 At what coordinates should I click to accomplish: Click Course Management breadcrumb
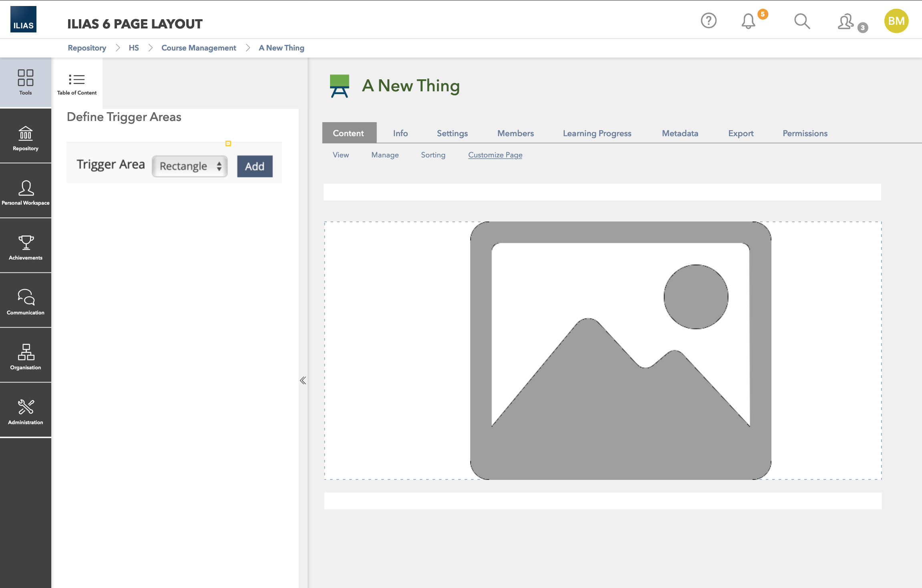[x=199, y=48]
